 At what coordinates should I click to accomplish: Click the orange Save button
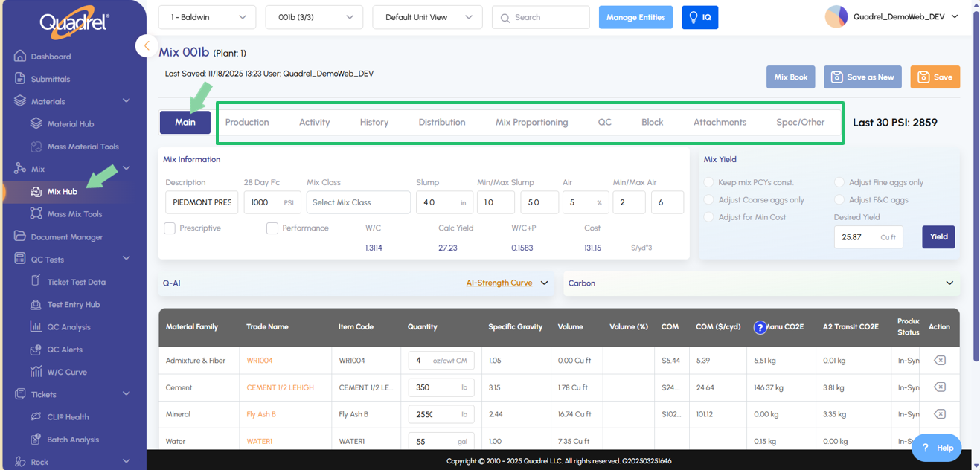click(x=935, y=77)
